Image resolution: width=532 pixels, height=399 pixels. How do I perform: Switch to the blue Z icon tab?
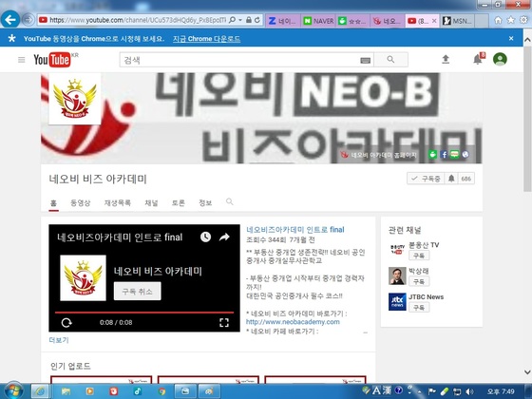point(283,21)
